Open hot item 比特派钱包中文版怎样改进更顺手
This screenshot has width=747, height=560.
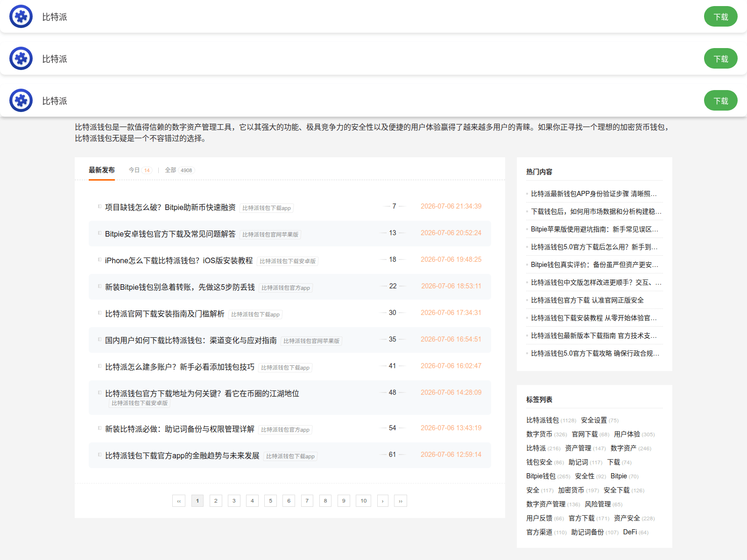596,282
